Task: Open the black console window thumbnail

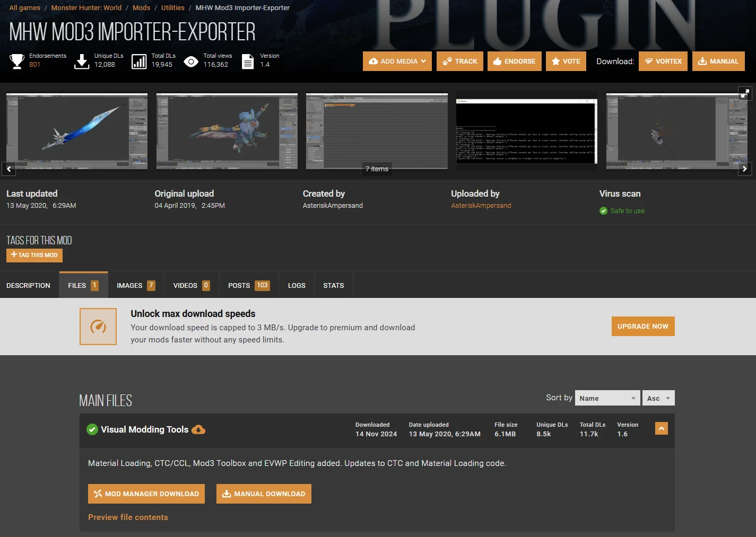Action: click(x=527, y=131)
